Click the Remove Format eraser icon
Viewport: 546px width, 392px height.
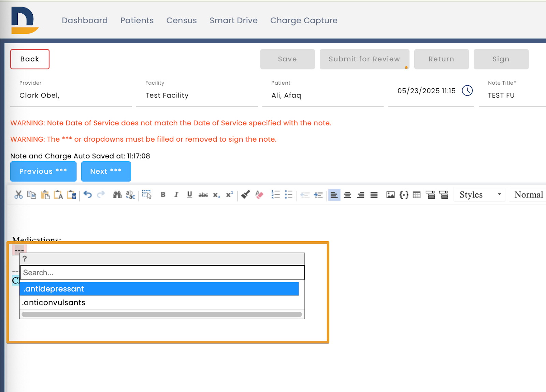(x=259, y=195)
